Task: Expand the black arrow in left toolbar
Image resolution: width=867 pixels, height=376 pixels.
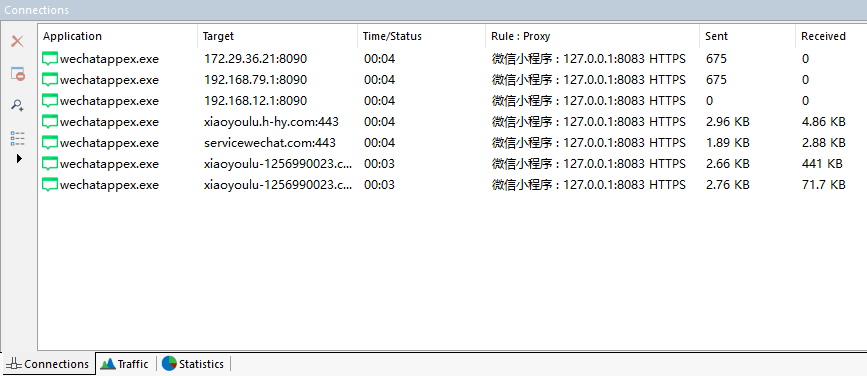Action: click(x=19, y=159)
